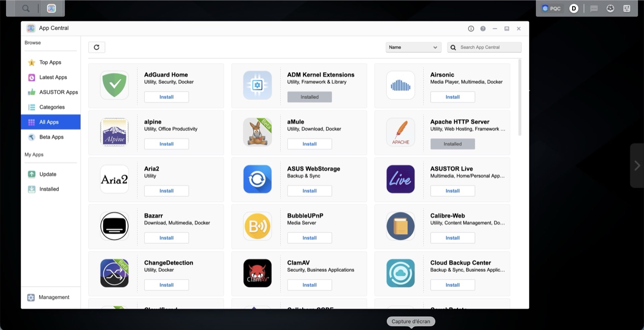Screen dimensions: 644x330
Task: Install ClamAV
Action: [310, 285]
